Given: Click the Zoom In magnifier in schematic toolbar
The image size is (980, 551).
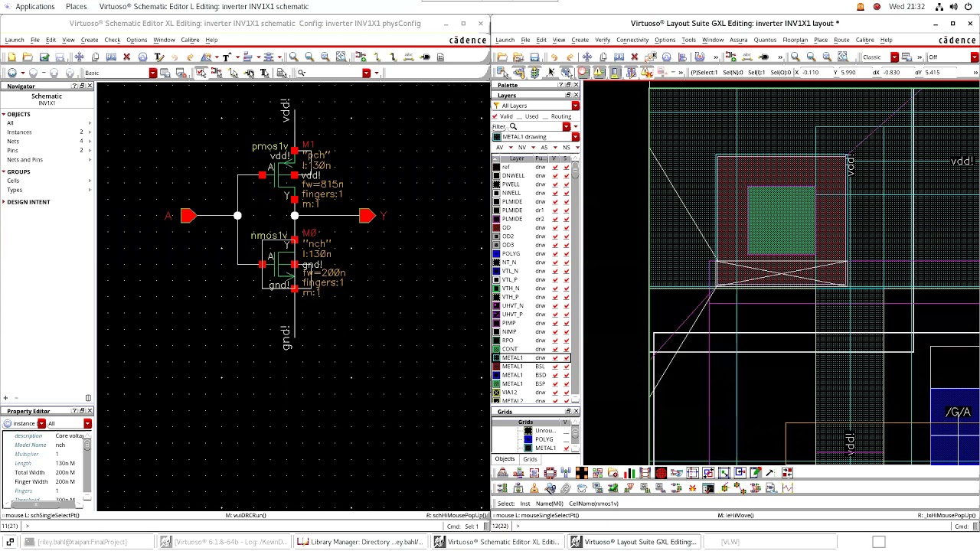Looking at the screenshot, I should pos(293,57).
